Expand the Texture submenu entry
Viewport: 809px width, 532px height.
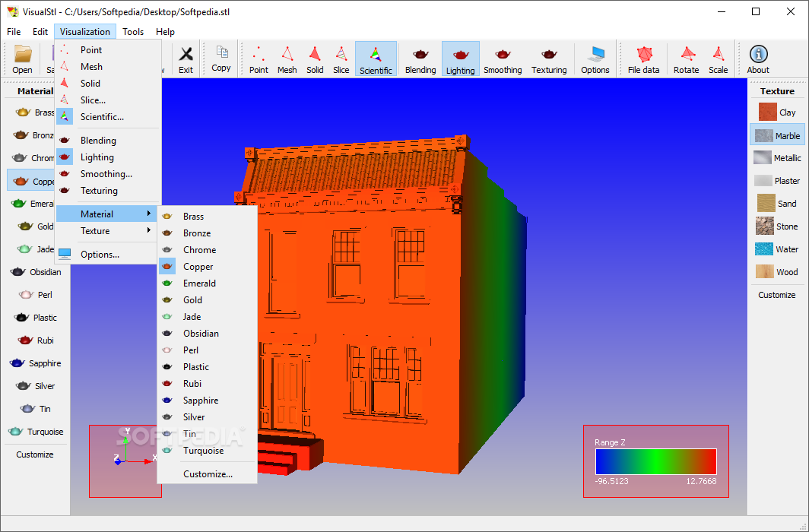tap(108, 230)
